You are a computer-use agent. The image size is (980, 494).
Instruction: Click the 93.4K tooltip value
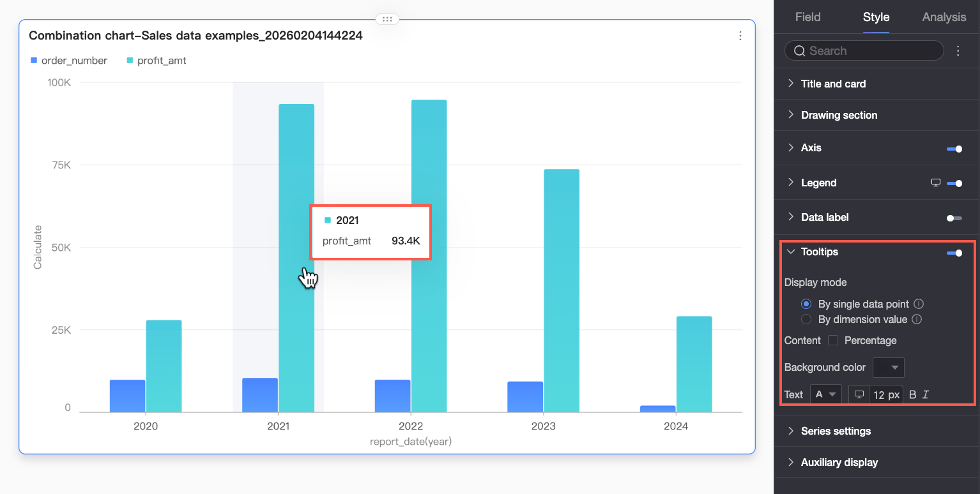click(x=406, y=241)
